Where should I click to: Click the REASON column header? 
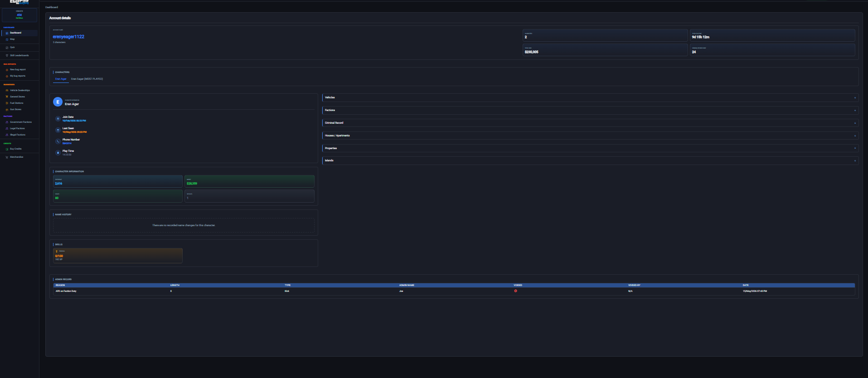[60, 286]
